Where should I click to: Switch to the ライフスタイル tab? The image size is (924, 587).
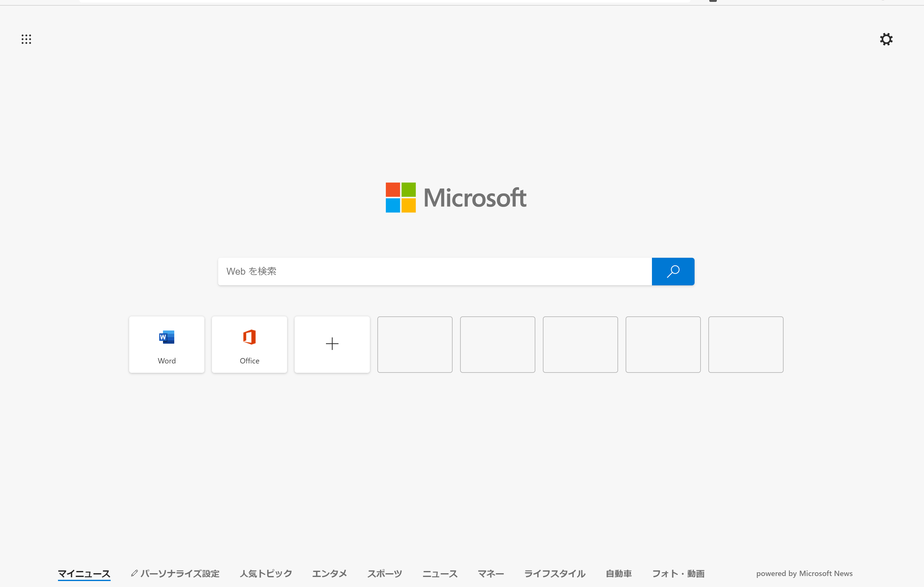[555, 574]
